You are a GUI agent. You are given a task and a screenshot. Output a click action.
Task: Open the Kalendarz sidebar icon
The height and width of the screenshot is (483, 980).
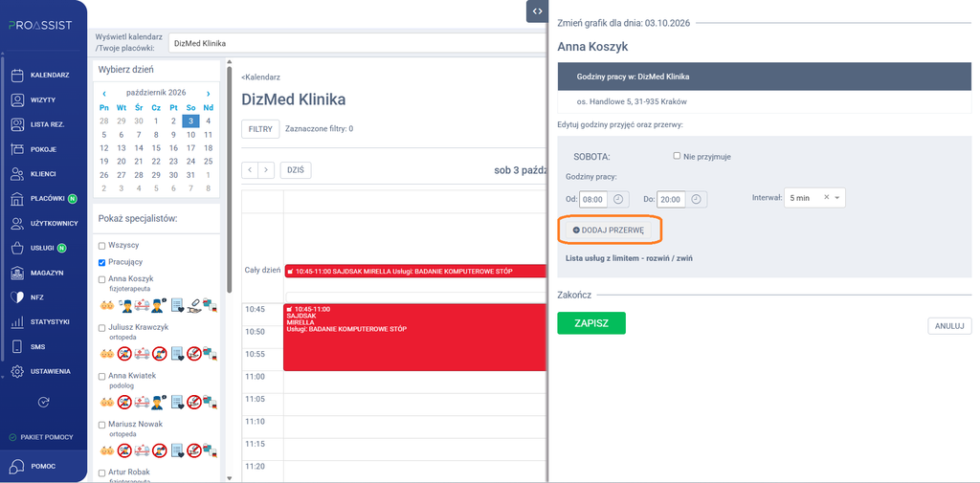pos(17,75)
